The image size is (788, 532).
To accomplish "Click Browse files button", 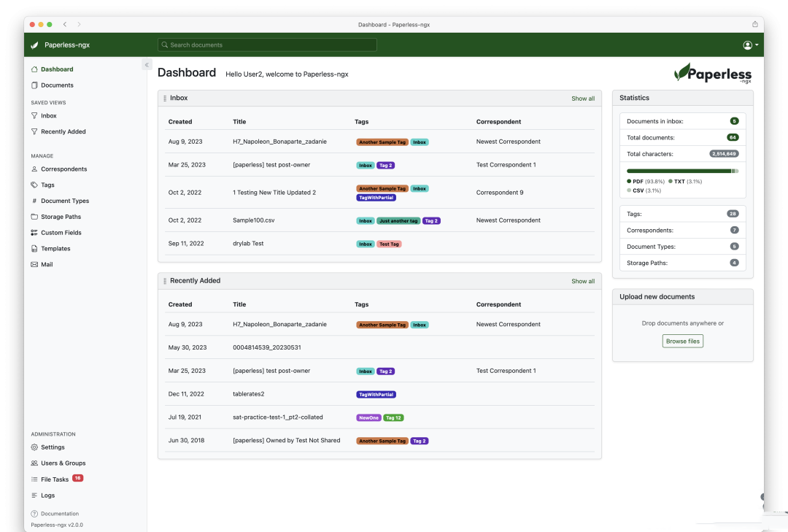I will tap(682, 341).
